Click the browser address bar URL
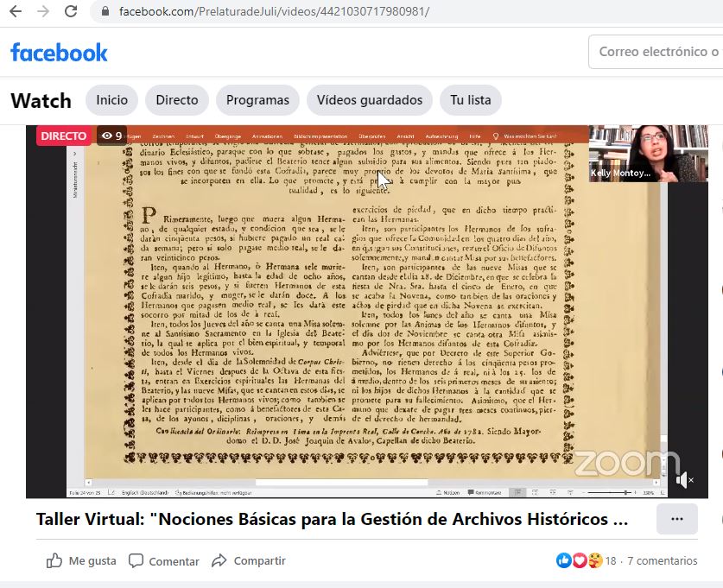 (273, 12)
